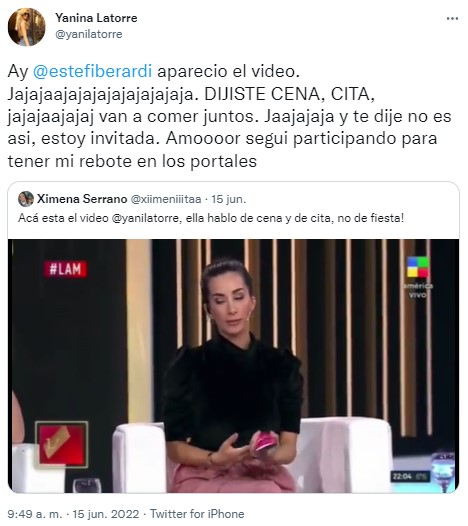The height and width of the screenshot is (526, 468).
Task: Click Ximena Serrano's small avatar
Action: coord(26,199)
